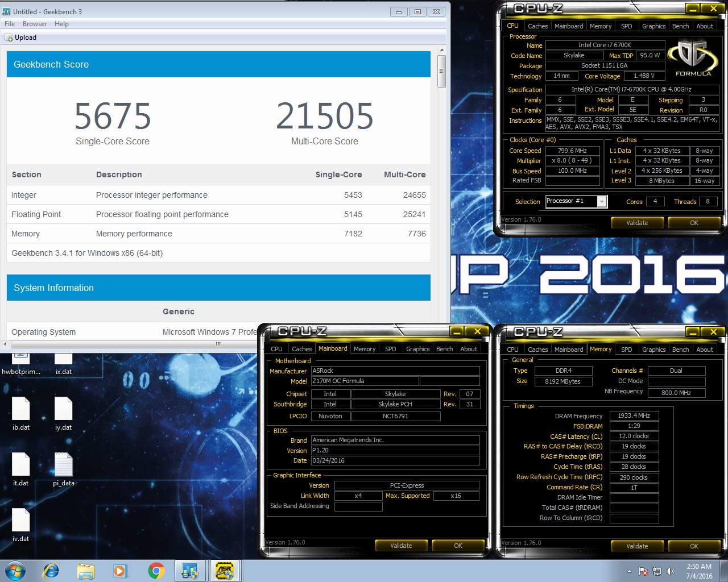Open the Action Center flag icon
This screenshot has width=728, height=582.
point(643,571)
